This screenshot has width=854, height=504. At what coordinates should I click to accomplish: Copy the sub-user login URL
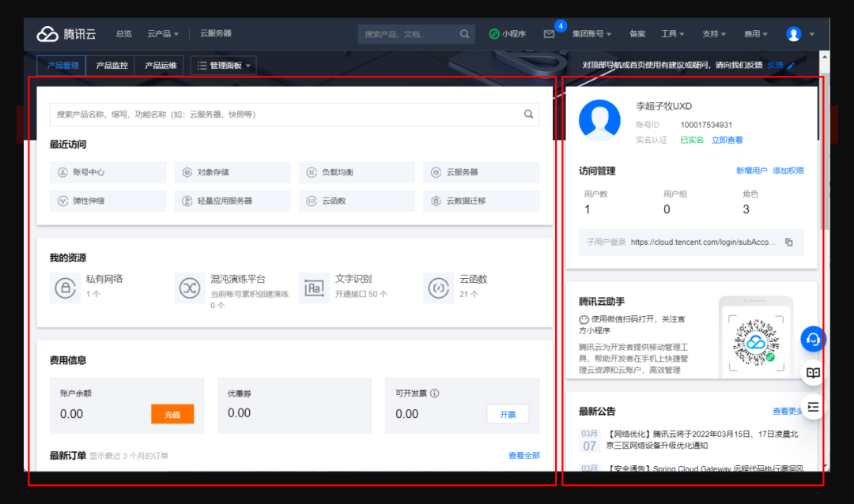(788, 243)
